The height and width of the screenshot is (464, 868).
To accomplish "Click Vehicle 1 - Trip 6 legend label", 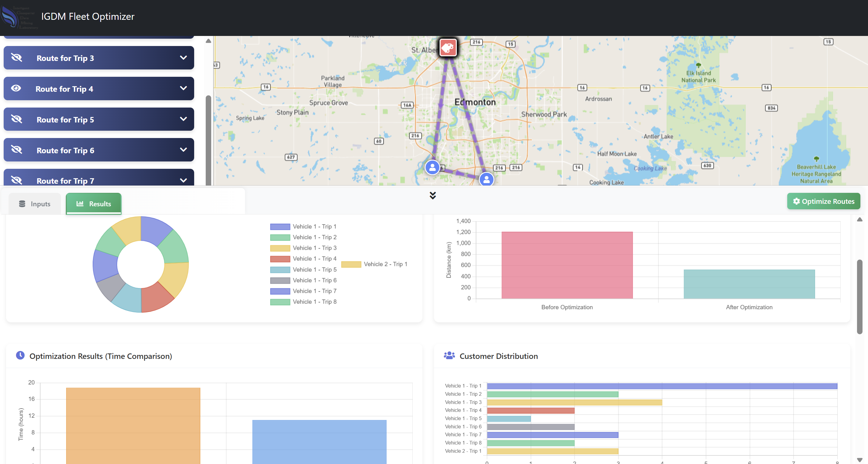I will click(x=315, y=281).
